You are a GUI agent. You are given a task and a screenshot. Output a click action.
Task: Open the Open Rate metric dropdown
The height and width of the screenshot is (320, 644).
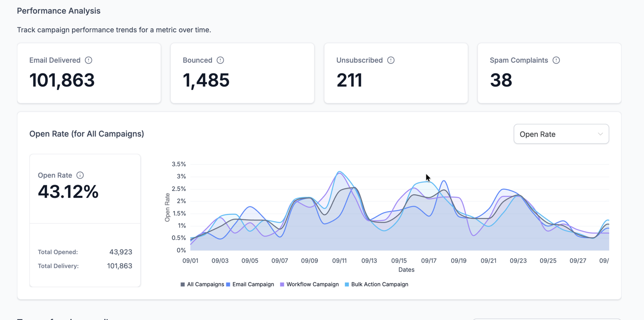561,134
